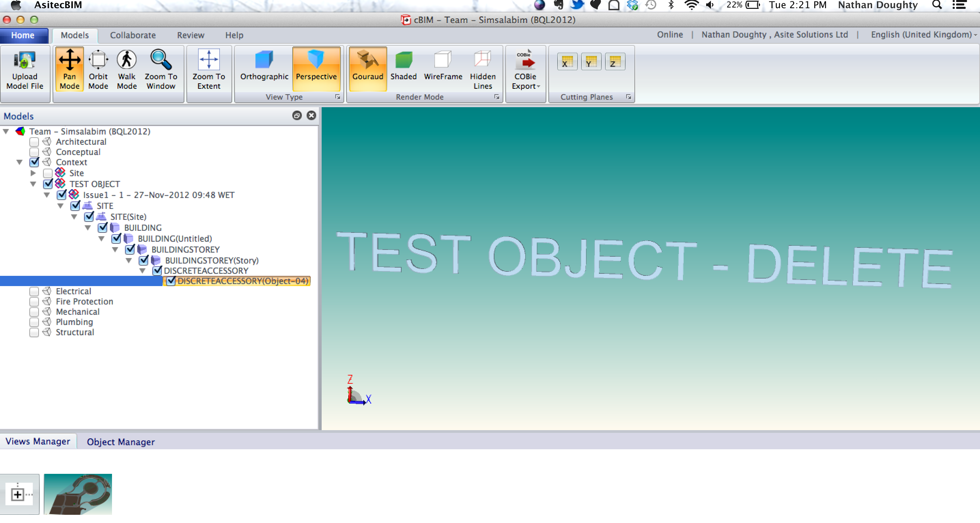
Task: Select the Shaded render mode
Action: coord(404,66)
